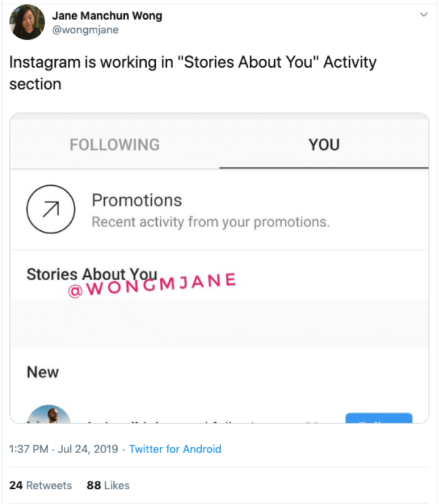Open the tweet options chevron
Viewport: 439px width, 504px height.
pos(424,14)
